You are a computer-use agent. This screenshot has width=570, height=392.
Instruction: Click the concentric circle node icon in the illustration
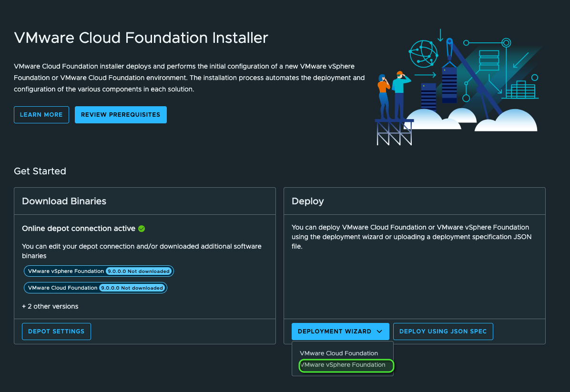(x=506, y=43)
